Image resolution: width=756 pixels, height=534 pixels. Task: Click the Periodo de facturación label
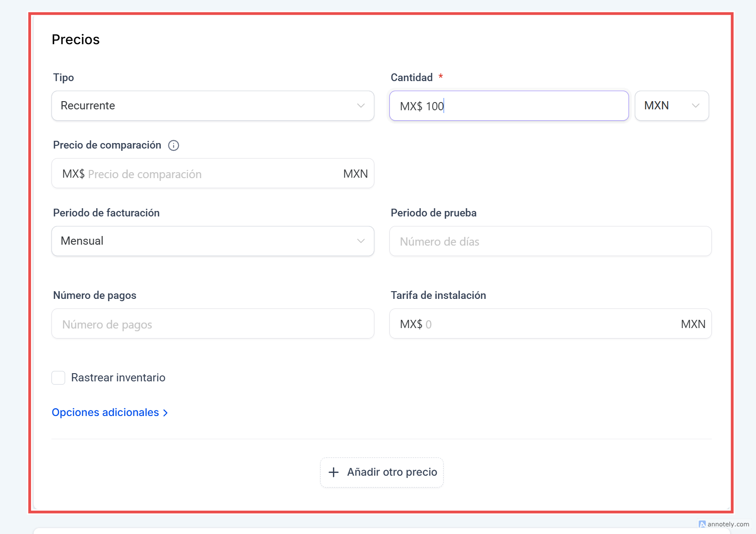pos(106,213)
